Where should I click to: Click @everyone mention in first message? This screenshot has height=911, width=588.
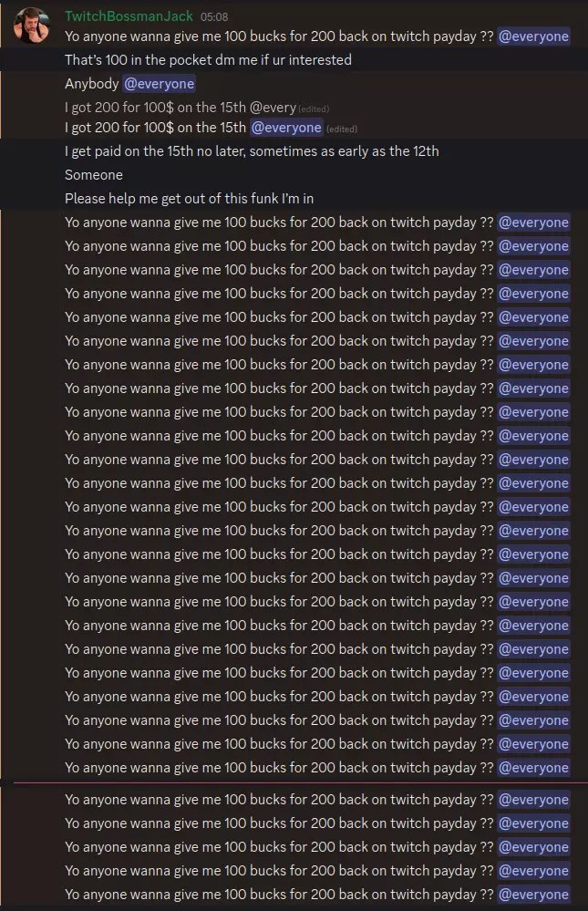tap(533, 36)
